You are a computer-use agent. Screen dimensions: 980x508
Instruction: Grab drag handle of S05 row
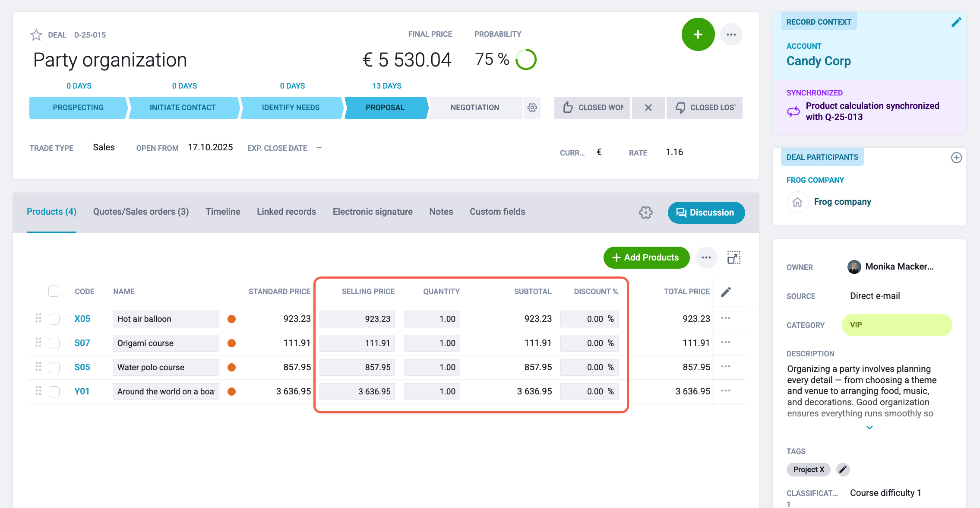pos(38,367)
